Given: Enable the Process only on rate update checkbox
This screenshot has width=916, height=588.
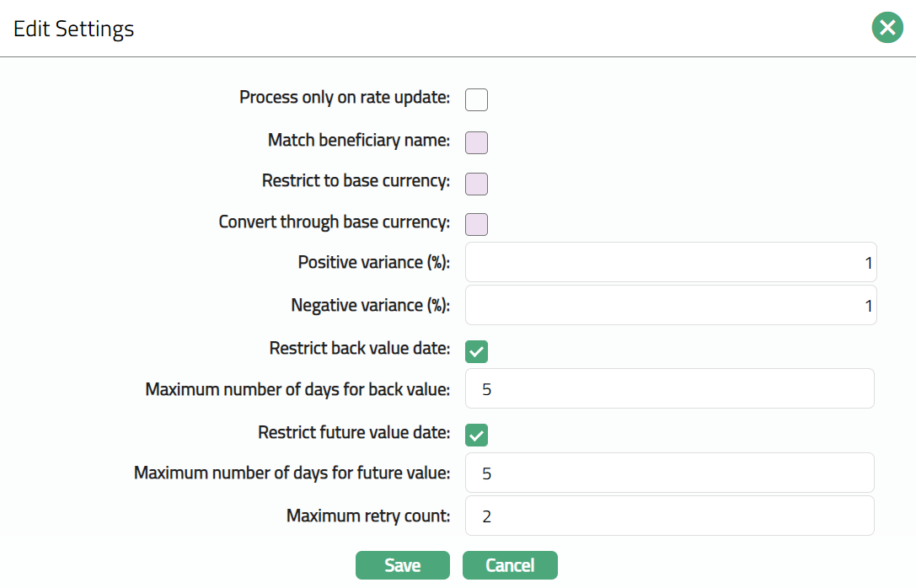Looking at the screenshot, I should point(476,99).
